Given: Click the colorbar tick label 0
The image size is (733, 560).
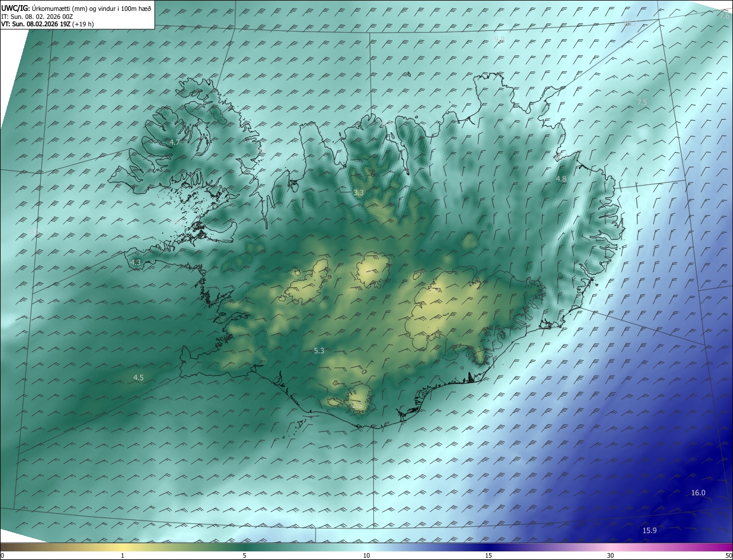Looking at the screenshot, I should (2, 556).
